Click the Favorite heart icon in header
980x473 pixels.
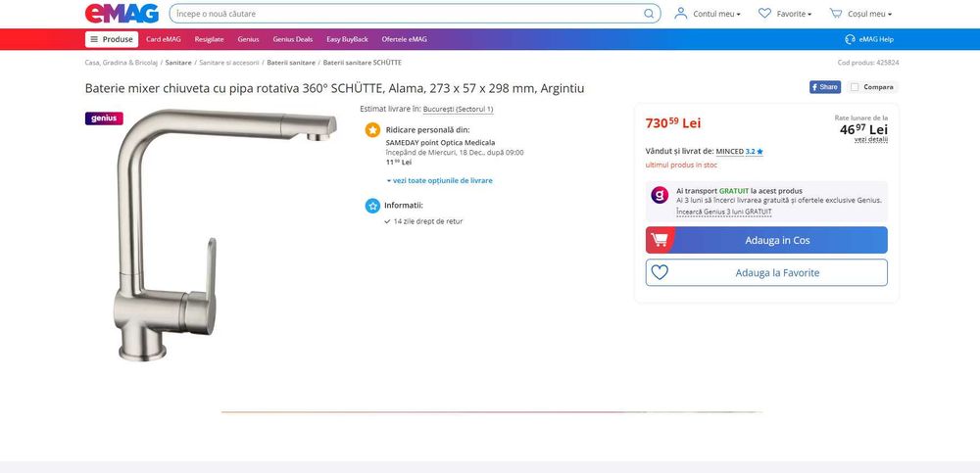click(764, 13)
